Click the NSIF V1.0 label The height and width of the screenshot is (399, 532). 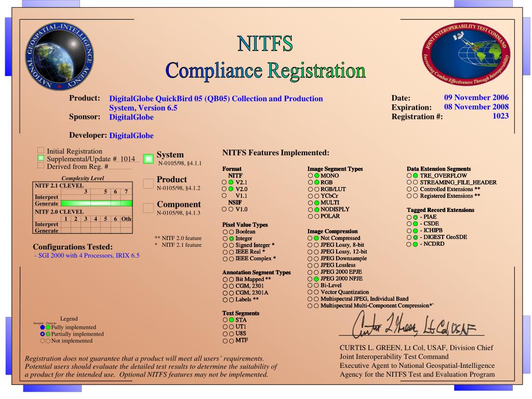pos(242,209)
